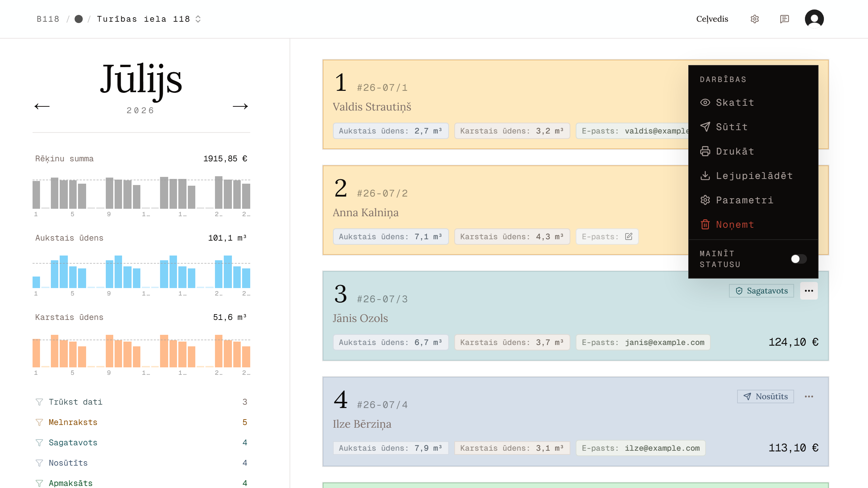Viewport: 868px width, 488px height.
Task: Open more options for invoice #26-07/4
Action: click(x=809, y=396)
